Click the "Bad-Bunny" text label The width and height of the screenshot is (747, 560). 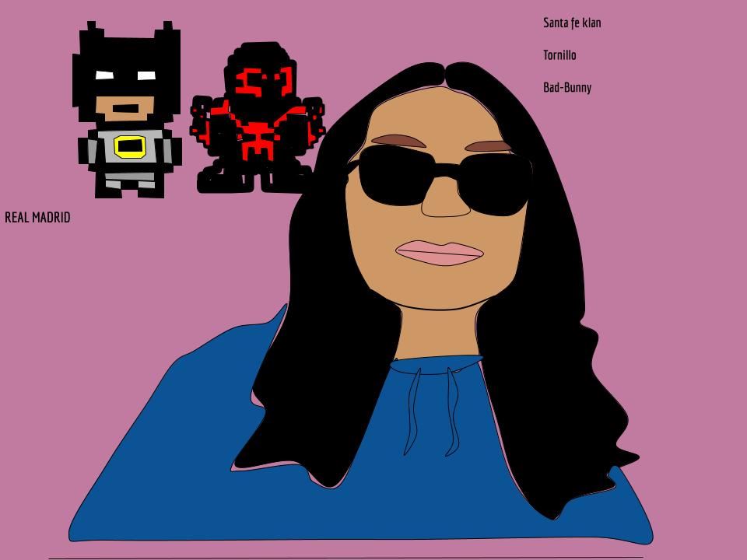coord(567,87)
